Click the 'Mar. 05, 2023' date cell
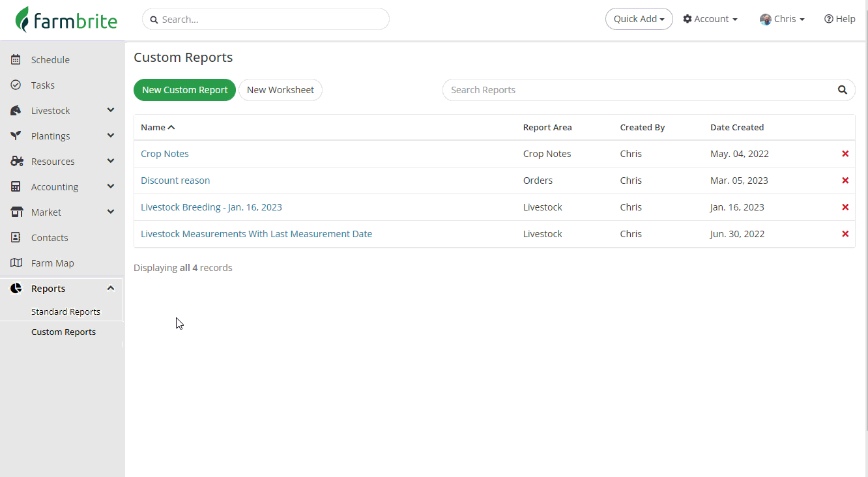The width and height of the screenshot is (868, 477). (x=739, y=181)
